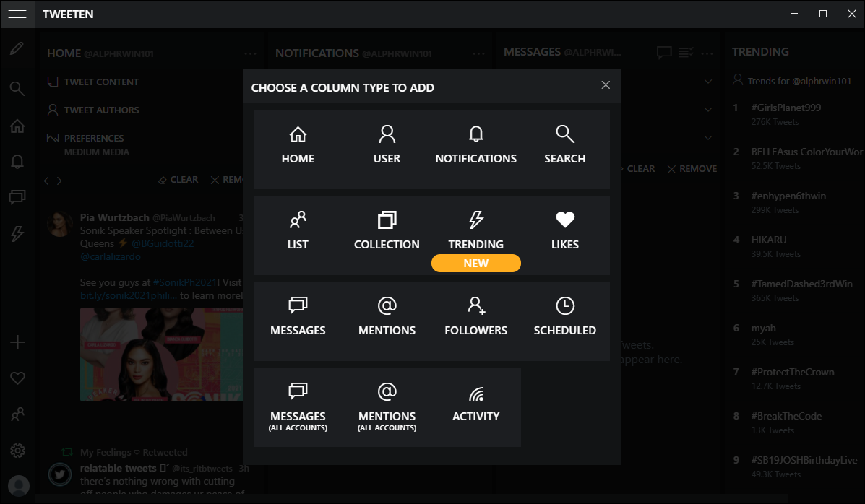Image resolution: width=865 pixels, height=504 pixels.
Task: Select the List column option
Action: (x=298, y=231)
